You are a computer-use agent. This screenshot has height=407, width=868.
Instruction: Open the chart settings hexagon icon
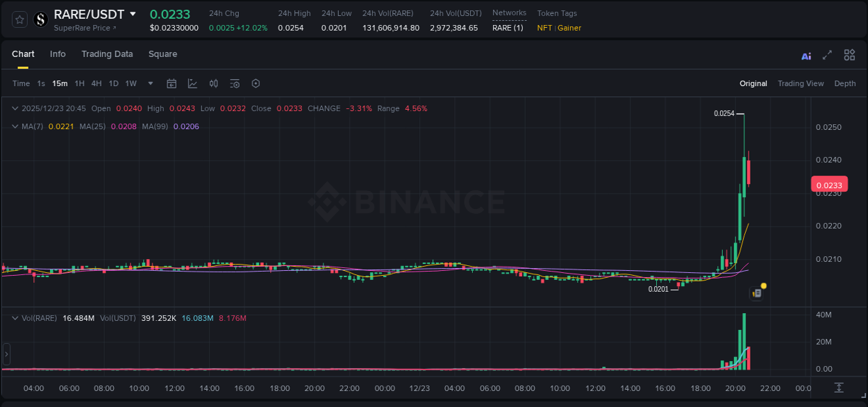pyautogui.click(x=256, y=83)
